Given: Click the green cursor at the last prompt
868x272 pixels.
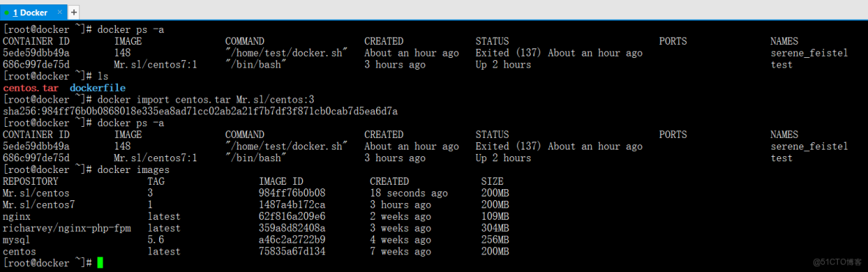Looking at the screenshot, I should [x=100, y=262].
